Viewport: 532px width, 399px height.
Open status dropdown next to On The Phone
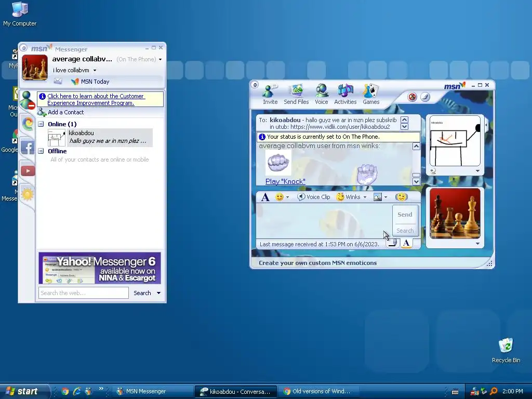[160, 59]
